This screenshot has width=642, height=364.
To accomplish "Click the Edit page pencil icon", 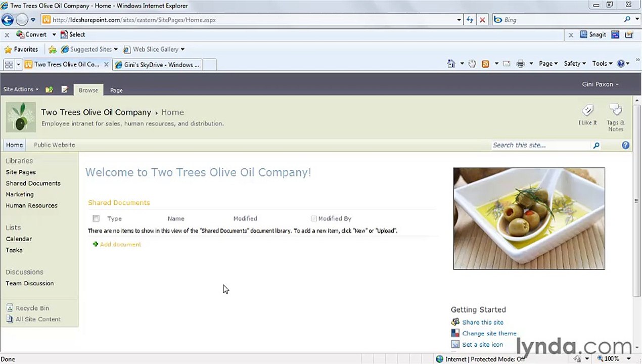I will (65, 89).
